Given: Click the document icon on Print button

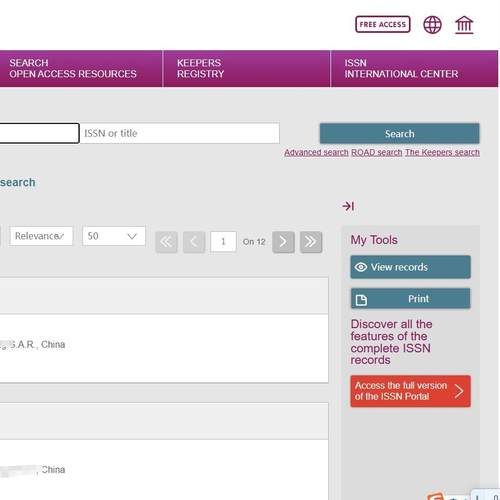Looking at the screenshot, I should (x=361, y=300).
